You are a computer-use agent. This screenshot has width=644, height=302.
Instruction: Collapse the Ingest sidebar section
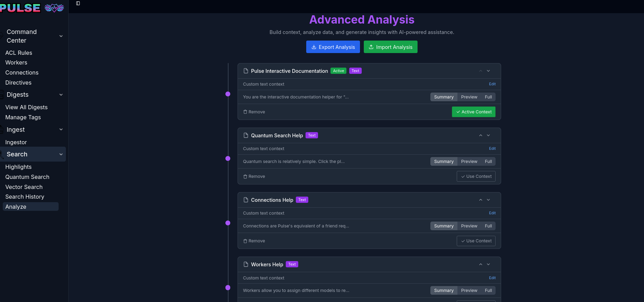61,130
